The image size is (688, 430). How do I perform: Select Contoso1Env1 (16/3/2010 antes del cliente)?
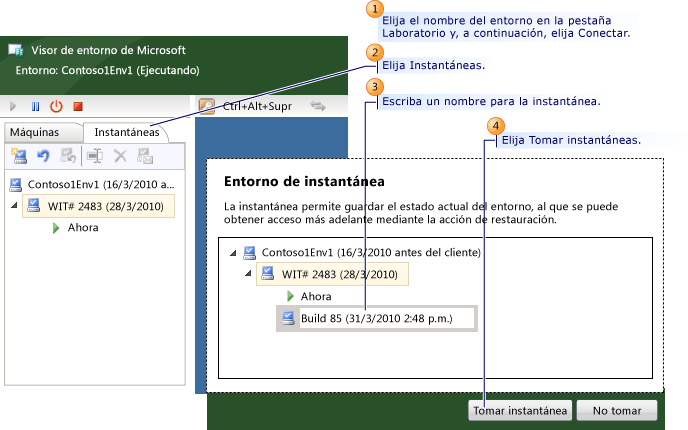coord(371,252)
